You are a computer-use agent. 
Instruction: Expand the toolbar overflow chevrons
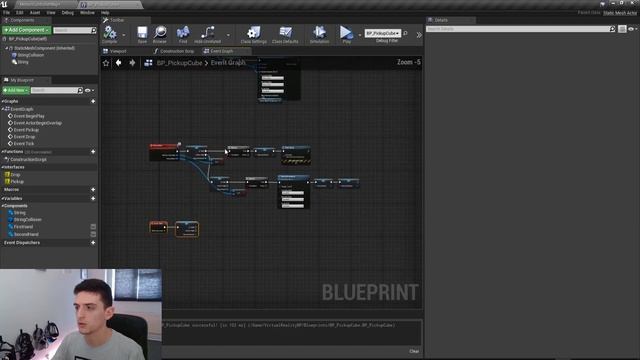coord(419,35)
